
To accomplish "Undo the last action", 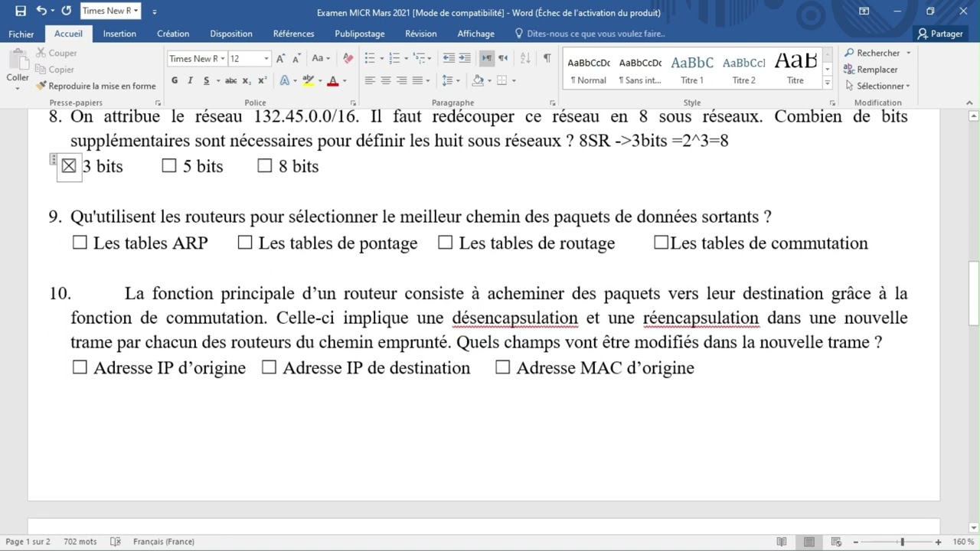I will tap(41, 11).
